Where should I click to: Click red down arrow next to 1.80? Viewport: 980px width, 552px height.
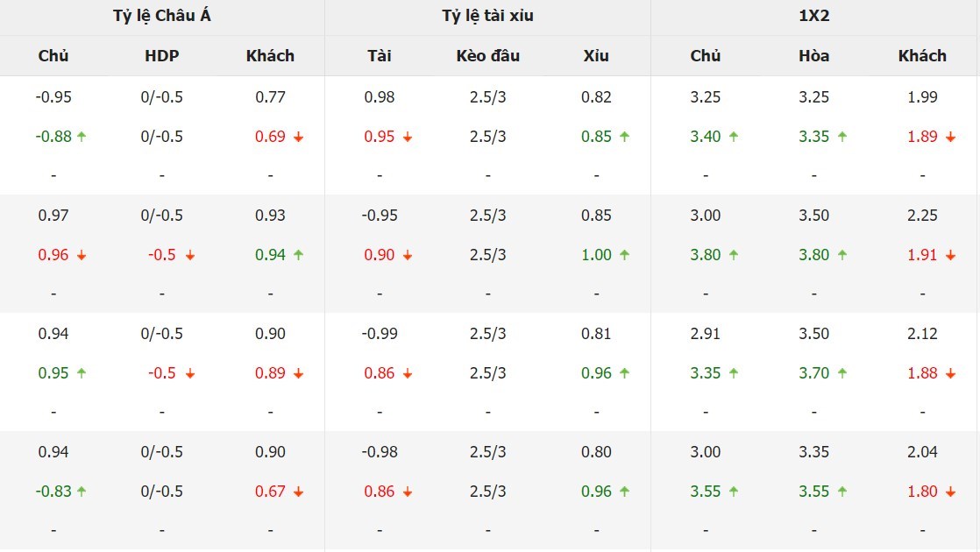click(x=950, y=492)
